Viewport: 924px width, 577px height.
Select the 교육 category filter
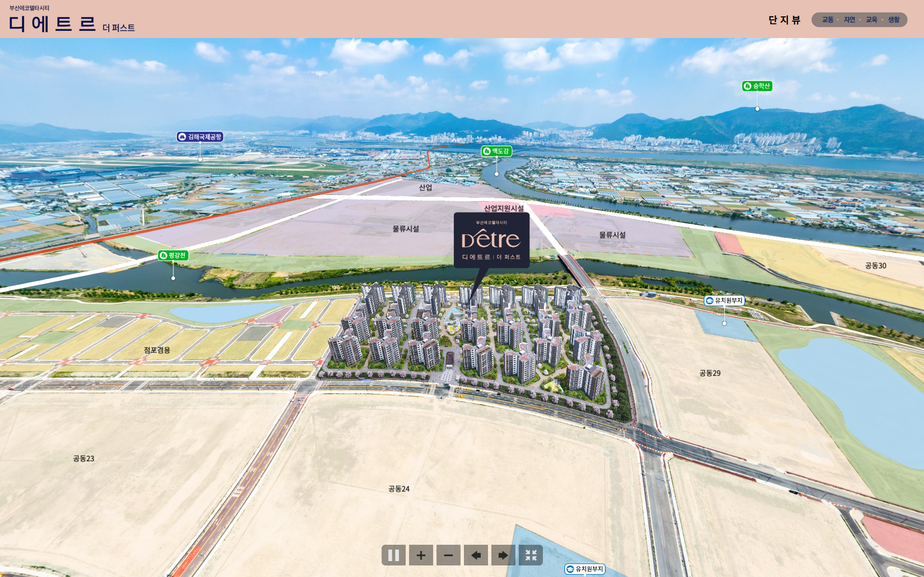click(x=871, y=20)
